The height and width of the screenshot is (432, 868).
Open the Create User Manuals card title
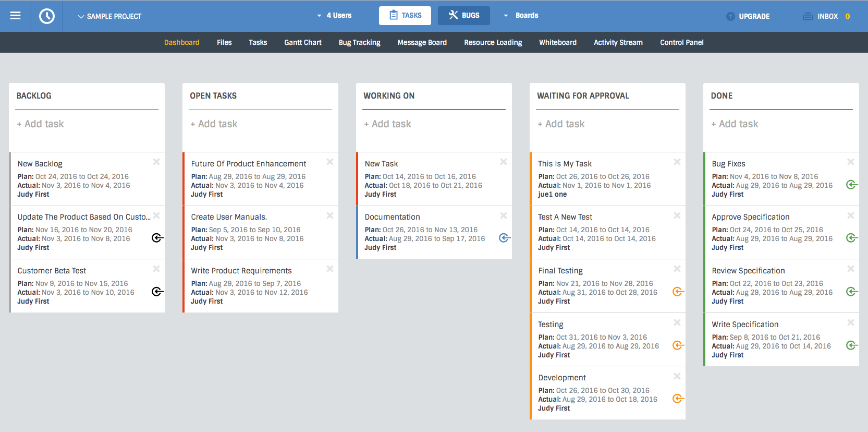coord(229,217)
